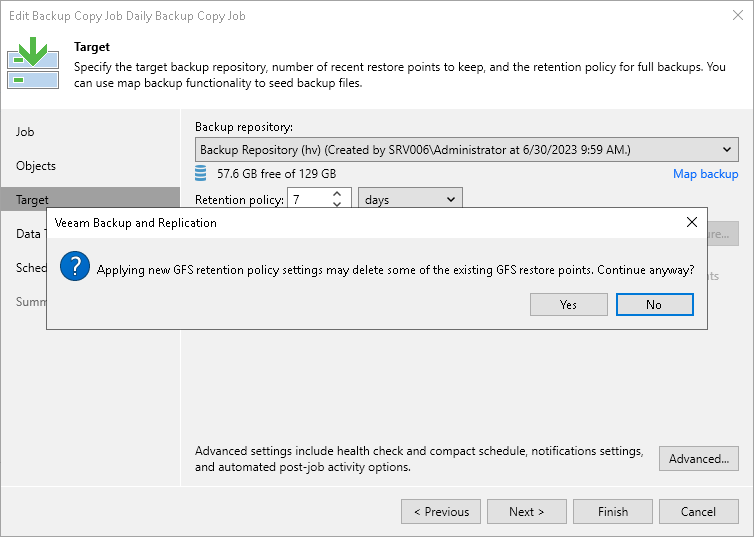
Task: Confirm with the Yes button
Action: 568,304
